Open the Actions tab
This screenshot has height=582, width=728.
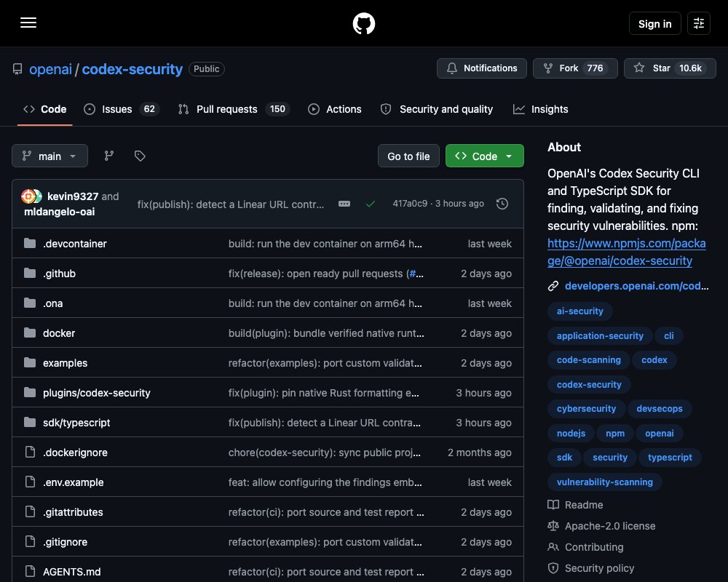click(x=334, y=109)
